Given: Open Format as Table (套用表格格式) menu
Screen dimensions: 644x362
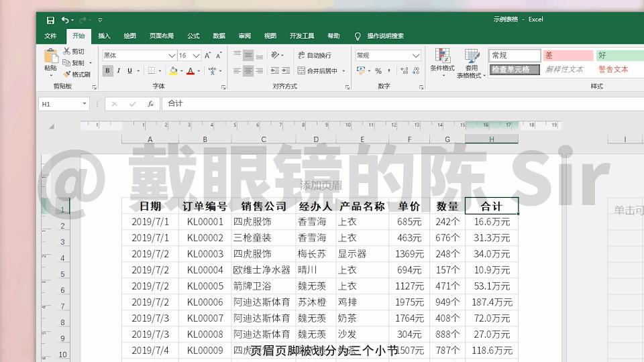Looking at the screenshot, I should [472, 63].
